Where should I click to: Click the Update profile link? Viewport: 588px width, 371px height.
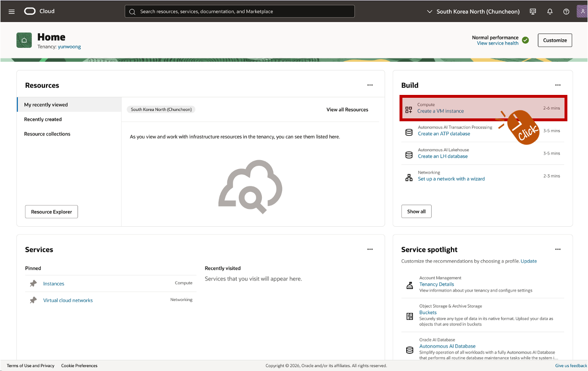coord(529,261)
